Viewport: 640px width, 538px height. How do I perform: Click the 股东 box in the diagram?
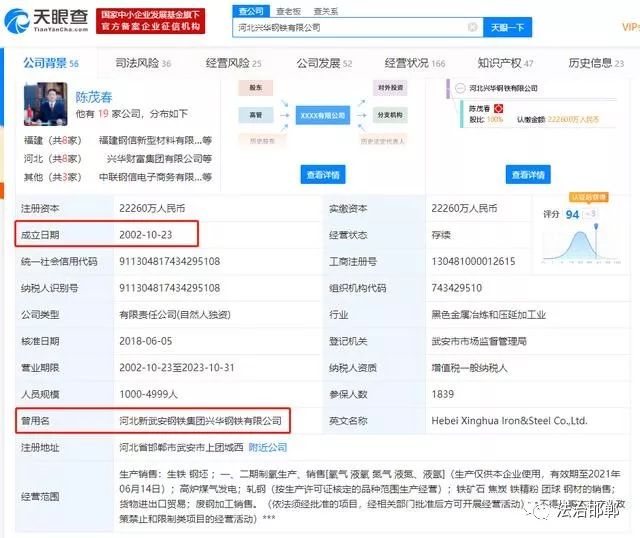pyautogui.click(x=256, y=88)
